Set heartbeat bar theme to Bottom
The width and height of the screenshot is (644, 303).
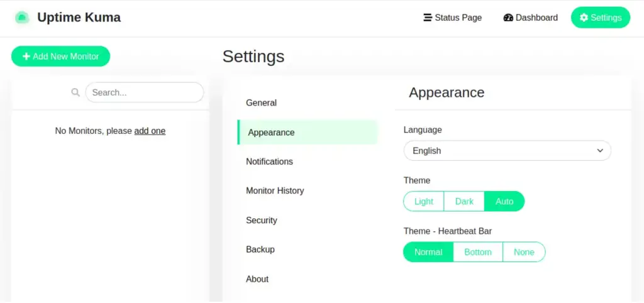478,252
